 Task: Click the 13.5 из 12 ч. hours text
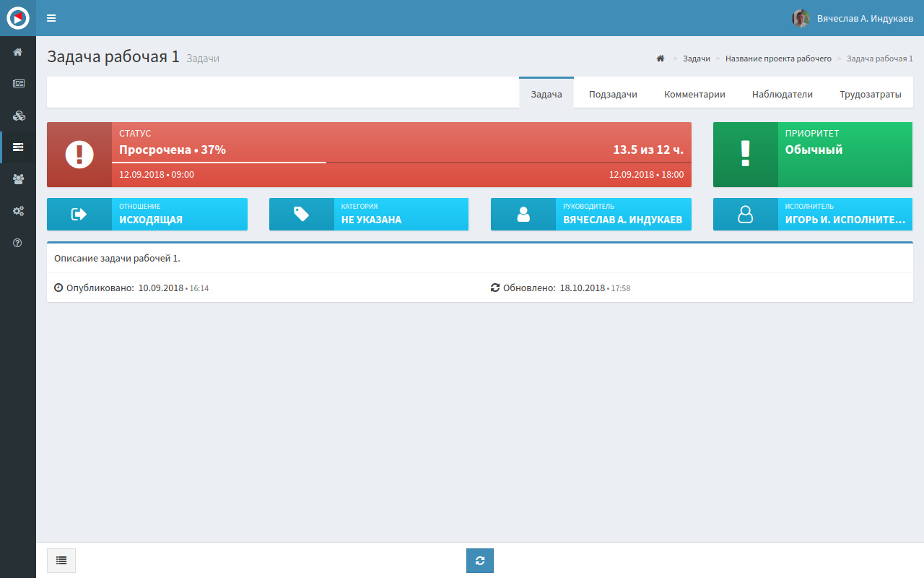[x=648, y=150]
